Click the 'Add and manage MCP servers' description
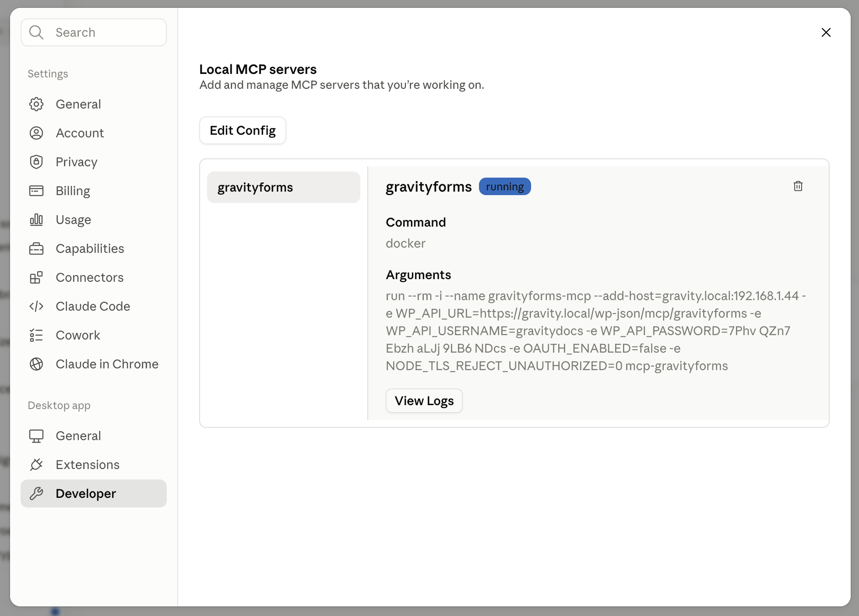The image size is (859, 616). [x=342, y=85]
